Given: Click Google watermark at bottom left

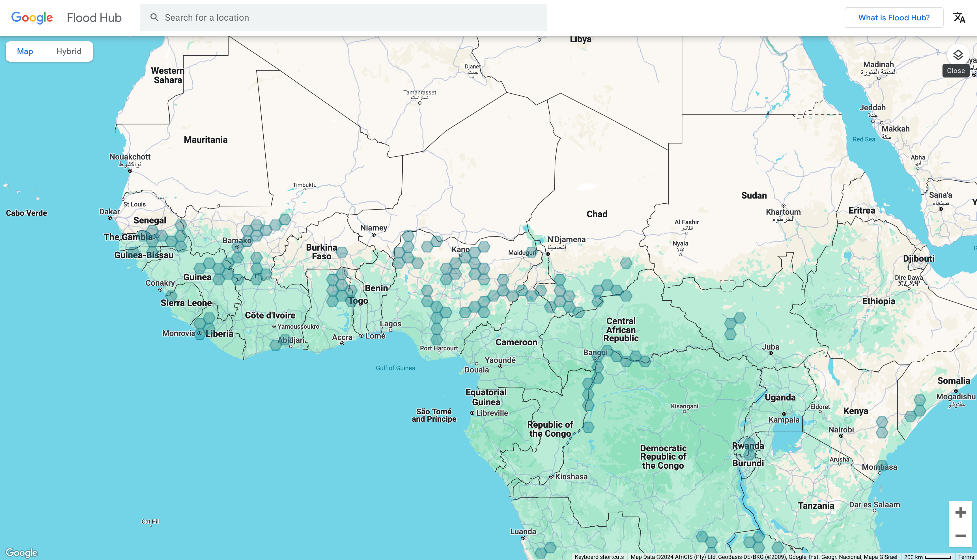Looking at the screenshot, I should click(x=21, y=552).
